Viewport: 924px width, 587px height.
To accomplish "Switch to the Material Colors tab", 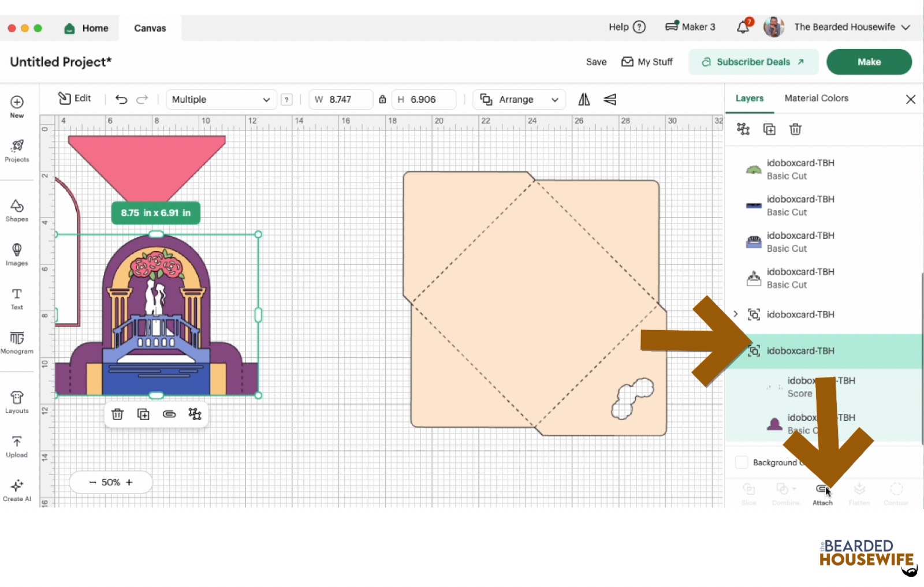I will click(x=816, y=98).
